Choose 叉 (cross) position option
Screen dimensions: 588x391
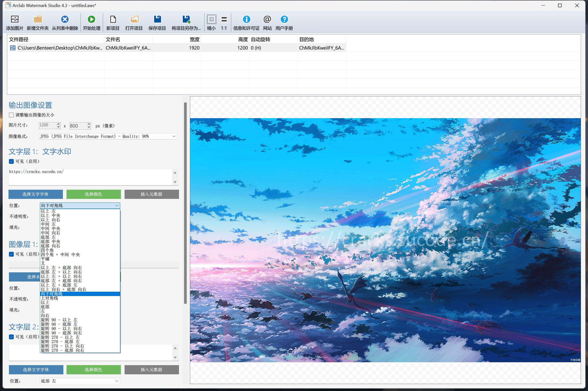coord(80,263)
